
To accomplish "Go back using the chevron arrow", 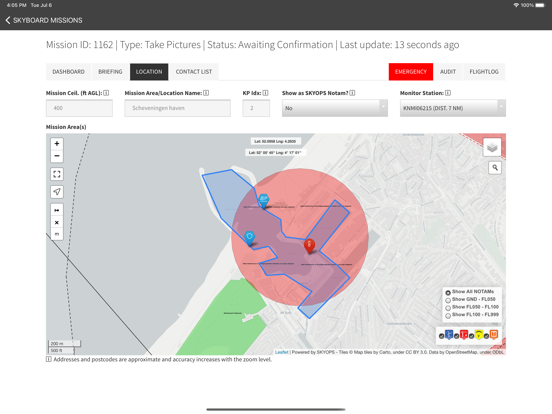I will pyautogui.click(x=8, y=20).
